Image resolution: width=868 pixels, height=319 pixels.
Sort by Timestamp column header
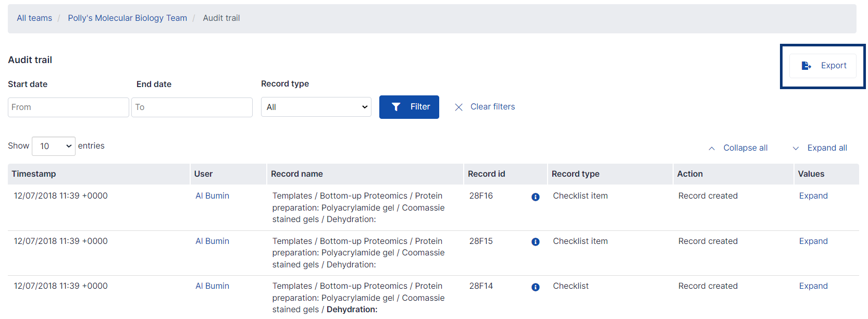coord(34,174)
